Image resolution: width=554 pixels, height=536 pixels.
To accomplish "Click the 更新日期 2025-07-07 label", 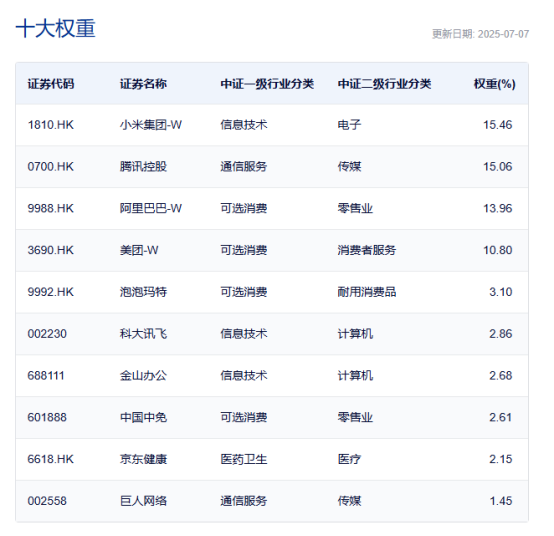I will [481, 34].
